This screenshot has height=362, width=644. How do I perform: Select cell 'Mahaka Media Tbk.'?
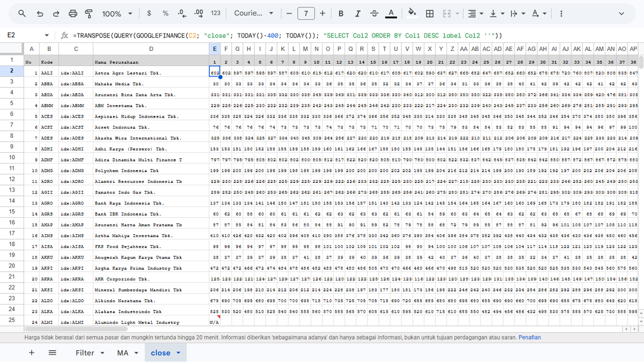151,84
